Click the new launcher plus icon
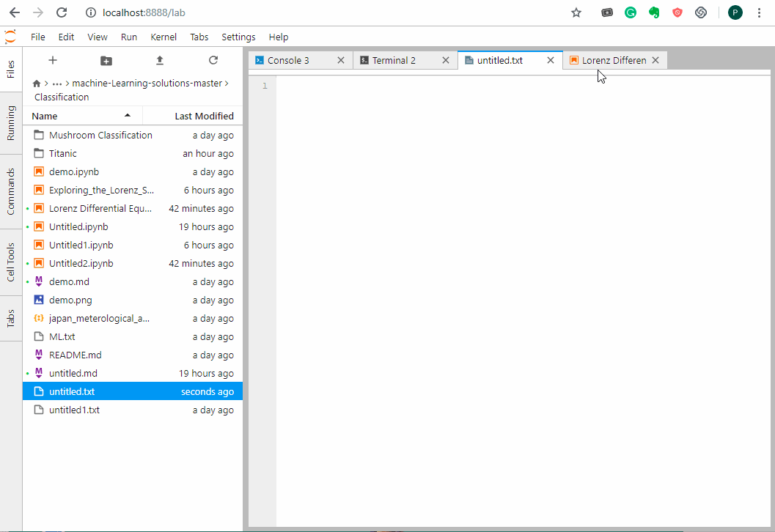 coord(52,60)
